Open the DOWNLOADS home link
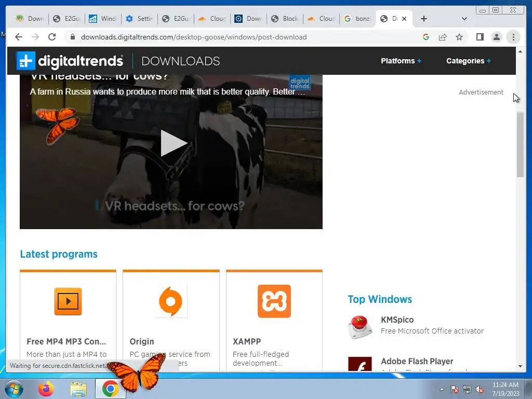This screenshot has width=532, height=399. 180,61
